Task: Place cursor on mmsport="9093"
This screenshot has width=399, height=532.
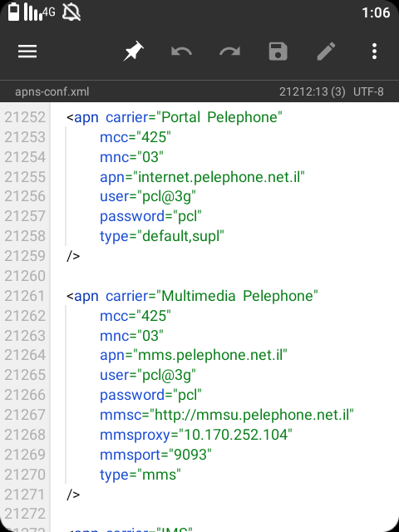Action: click(x=155, y=455)
